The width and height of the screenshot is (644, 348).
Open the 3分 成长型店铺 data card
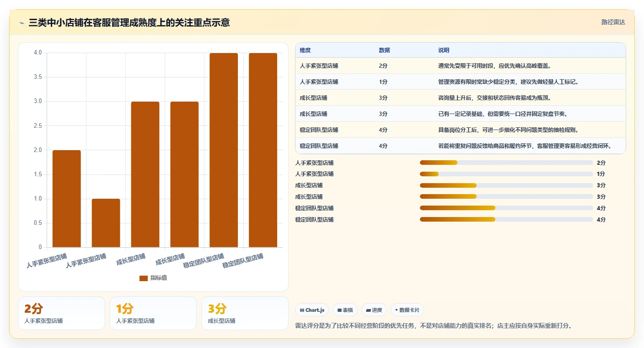click(245, 313)
